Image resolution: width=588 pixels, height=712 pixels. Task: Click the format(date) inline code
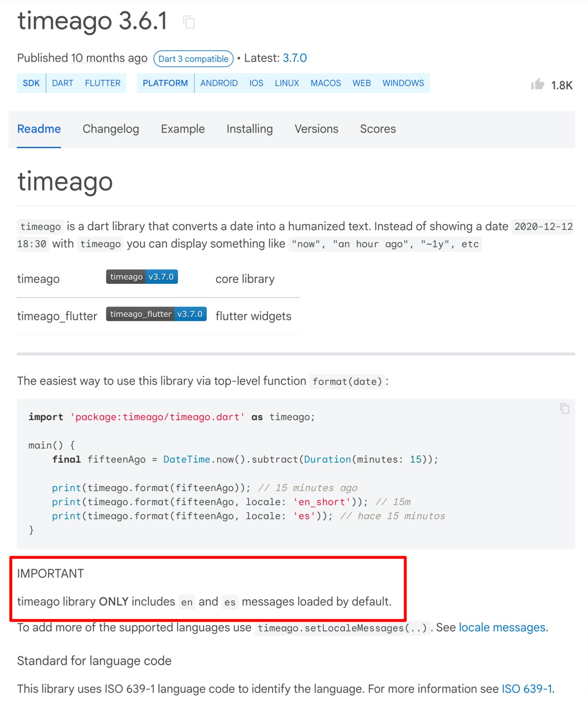pos(347,382)
